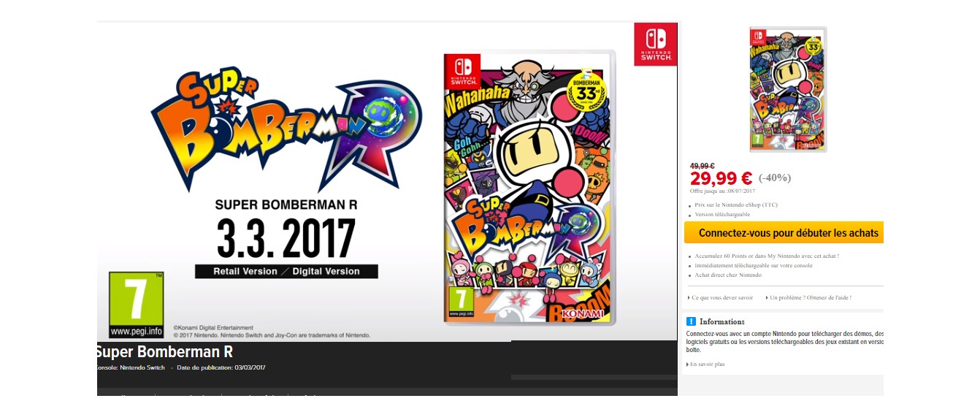
Task: Expand "Un problème ? Obtenez de l'aide !"
Action: pos(808,297)
